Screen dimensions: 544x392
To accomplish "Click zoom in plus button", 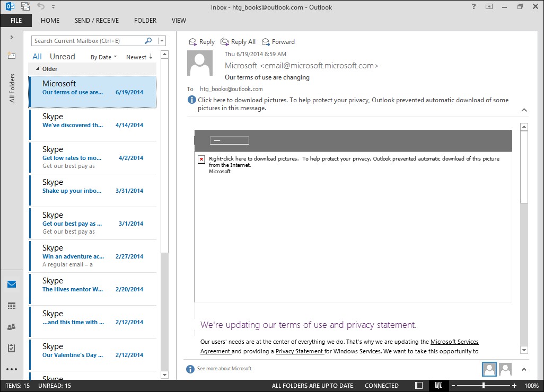I will pos(514,386).
